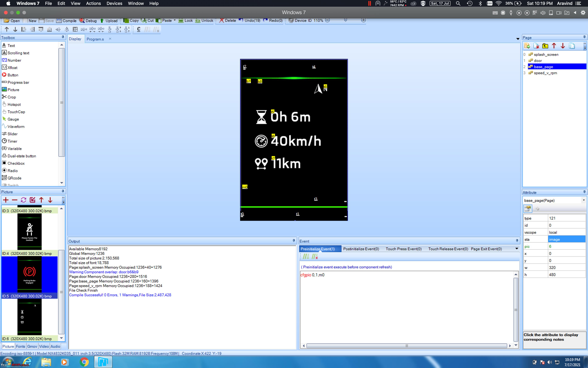This screenshot has width=588, height=368.
Task: Pin the Attribute panel
Action: pos(584,192)
